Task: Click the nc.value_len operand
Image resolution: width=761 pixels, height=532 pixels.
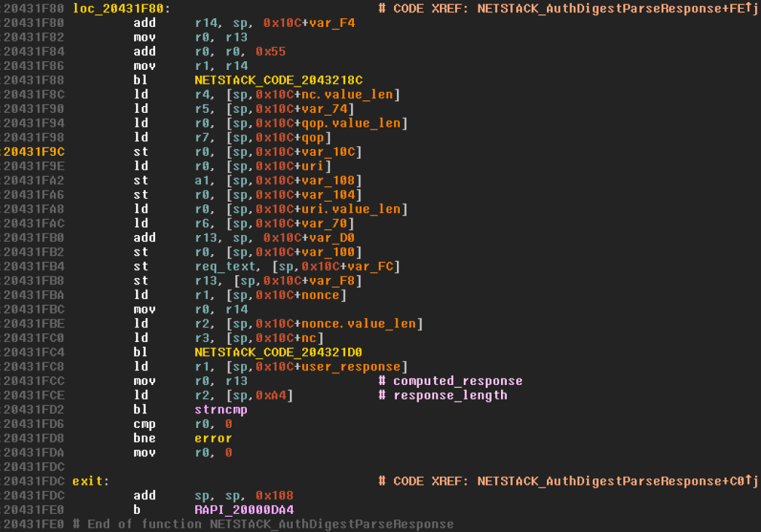Action: 347,95
